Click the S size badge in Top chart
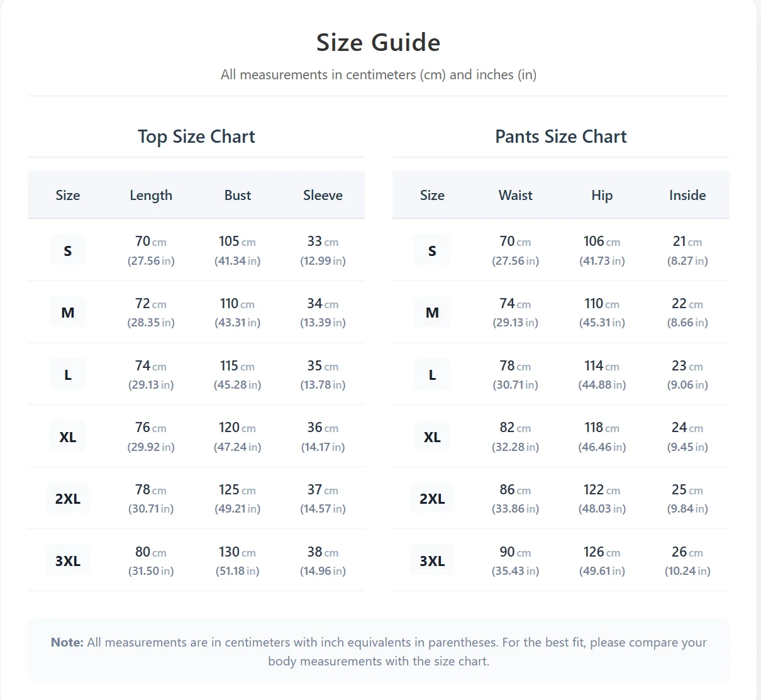This screenshot has width=761, height=700. point(68,251)
